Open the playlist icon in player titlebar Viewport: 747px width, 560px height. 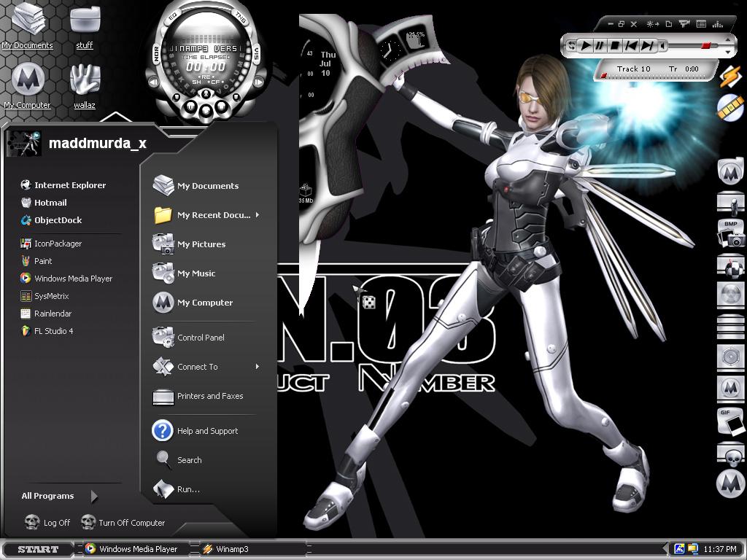pyautogui.click(x=701, y=24)
